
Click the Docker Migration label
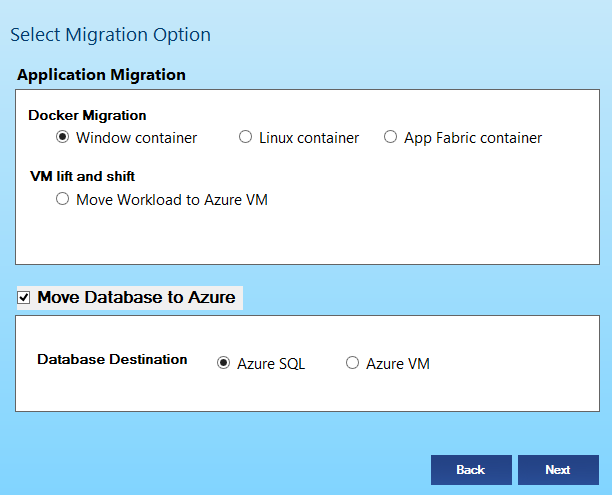tap(87, 116)
